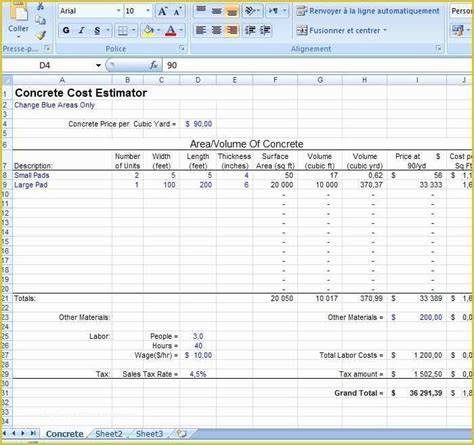This screenshot has height=445, width=474.
Task: Select the Grand Total value cell
Action: (417, 393)
